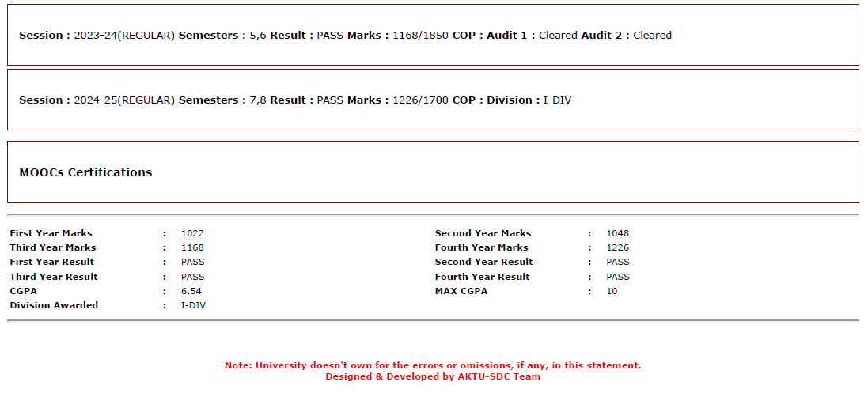Click Semesters 7,8 value
This screenshot has height=408, width=868.
pos(258,100)
